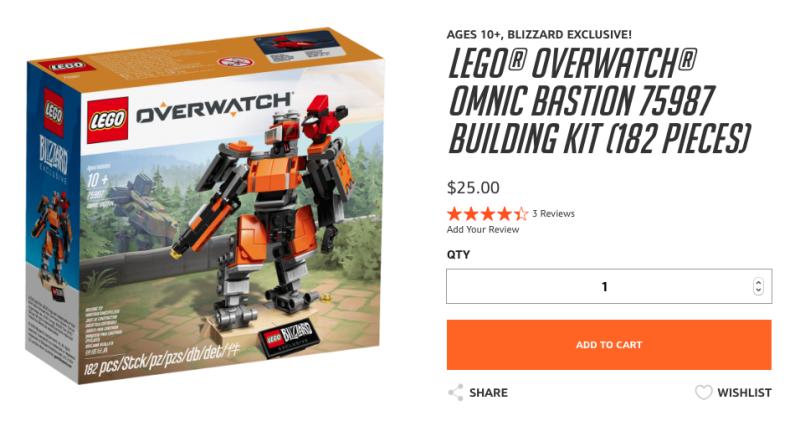Viewport: 800px width, 421px height.
Task: Click the first orange rating star
Action: (454, 213)
